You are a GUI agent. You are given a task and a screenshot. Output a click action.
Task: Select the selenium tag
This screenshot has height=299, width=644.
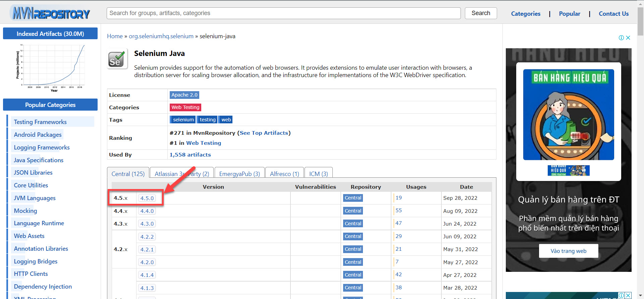[x=183, y=120]
